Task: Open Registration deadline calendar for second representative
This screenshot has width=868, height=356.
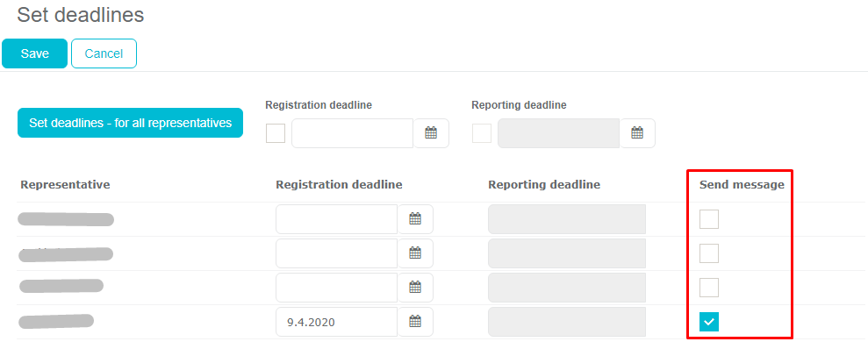Action: coord(415,253)
